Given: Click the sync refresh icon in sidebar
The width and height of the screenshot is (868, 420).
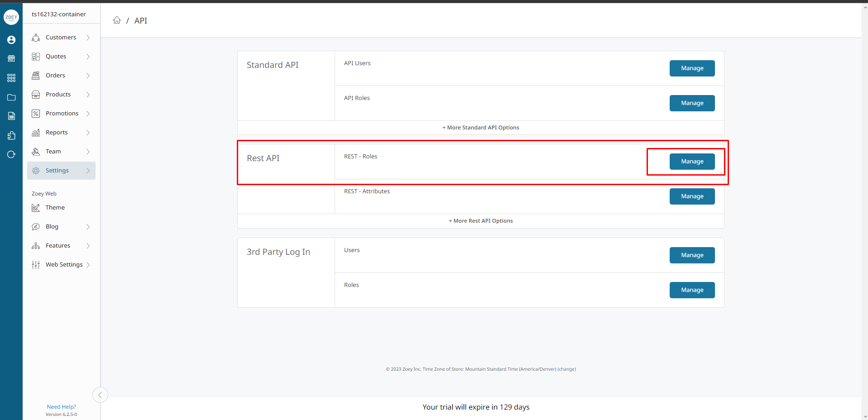Looking at the screenshot, I should tap(11, 154).
